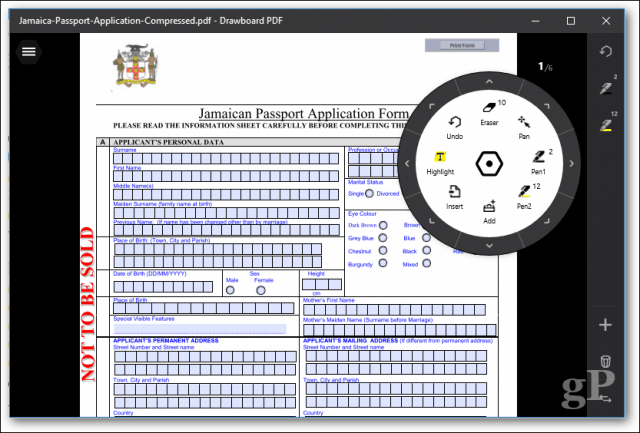Click the Middle Name(s) input field
The height and width of the screenshot is (433, 640).
(226, 194)
